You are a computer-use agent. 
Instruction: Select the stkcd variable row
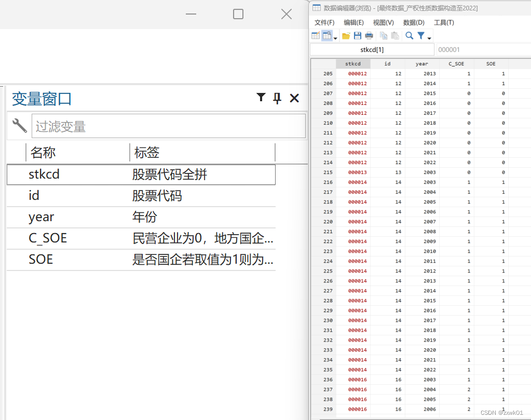click(141, 174)
